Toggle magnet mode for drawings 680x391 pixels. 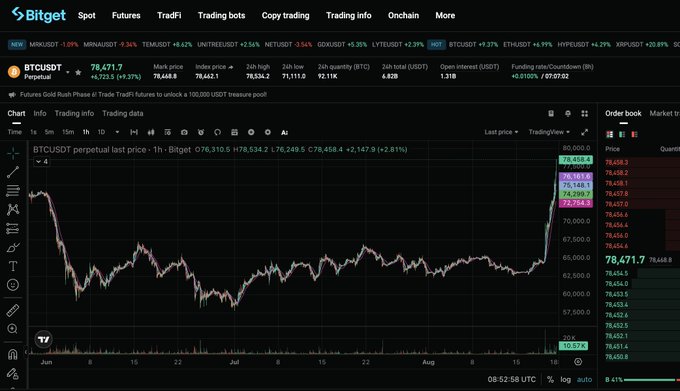coord(13,355)
